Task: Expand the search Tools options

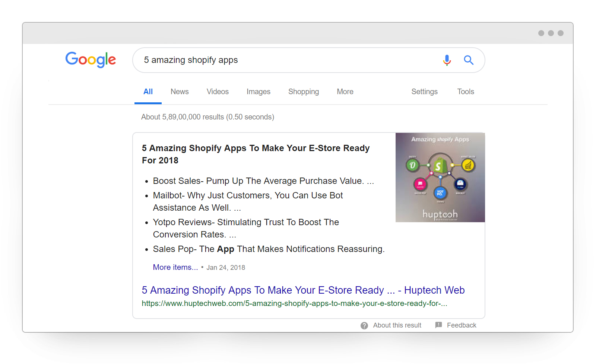Action: pyautogui.click(x=465, y=92)
